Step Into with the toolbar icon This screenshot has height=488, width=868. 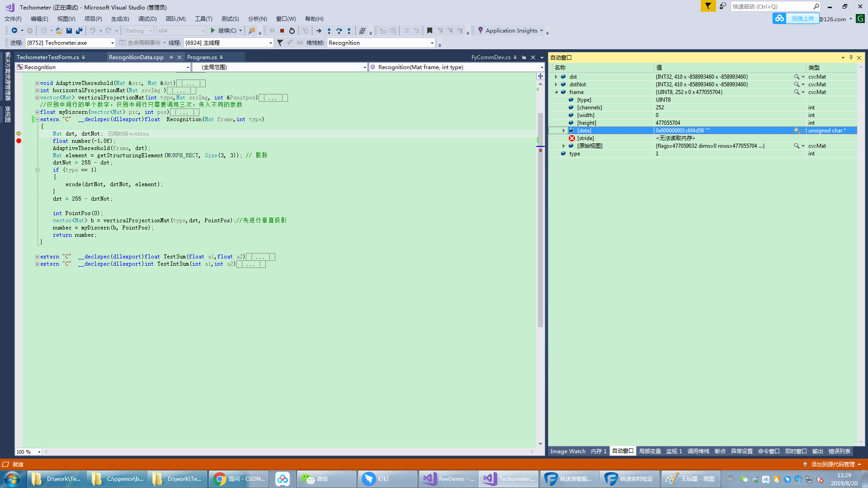tap(329, 31)
